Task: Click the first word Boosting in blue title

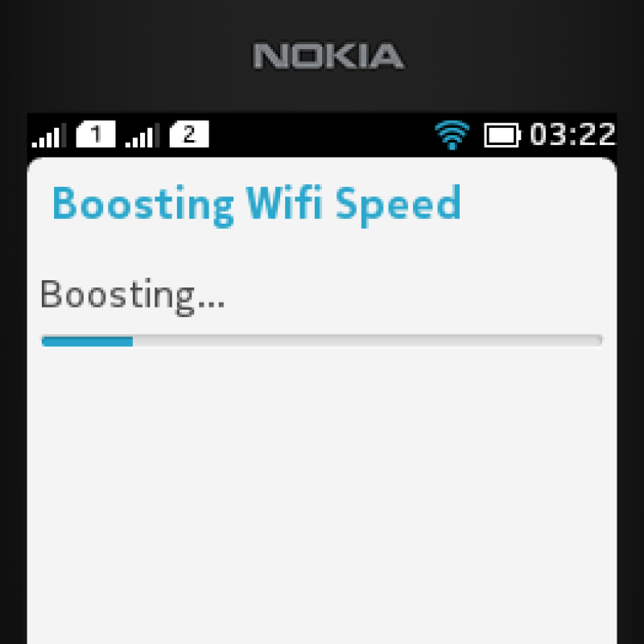Action: click(143, 205)
